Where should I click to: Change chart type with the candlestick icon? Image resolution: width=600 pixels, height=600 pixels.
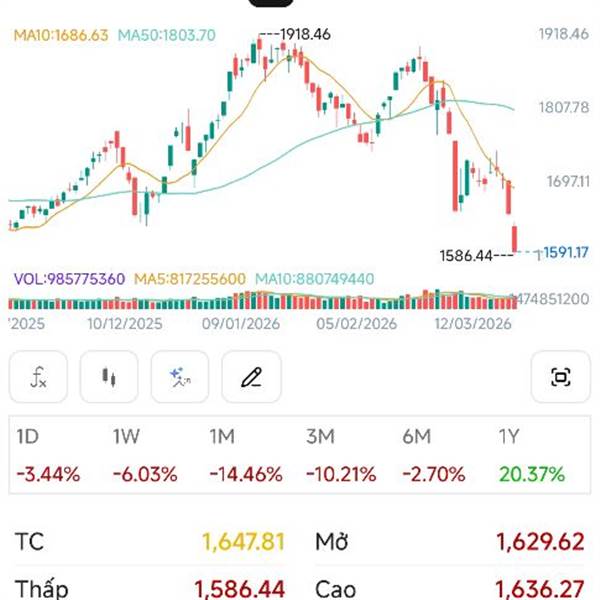pos(110,377)
